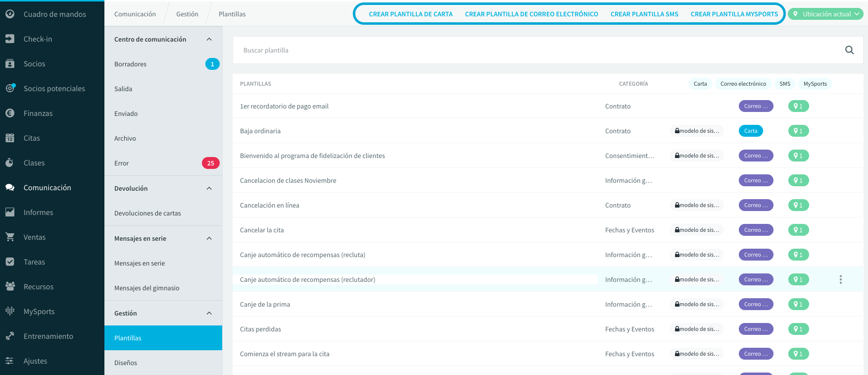Open the Ajustes sliders icon

pos(10,361)
